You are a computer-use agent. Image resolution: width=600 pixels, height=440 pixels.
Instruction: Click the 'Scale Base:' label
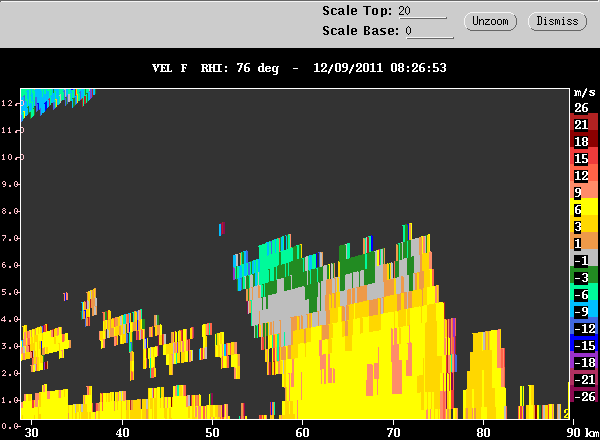360,31
